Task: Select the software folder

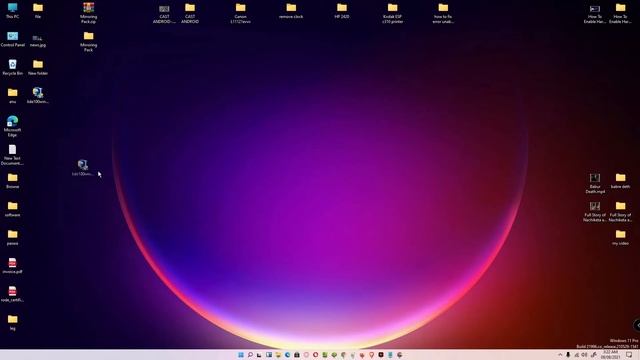Action: tap(12, 209)
